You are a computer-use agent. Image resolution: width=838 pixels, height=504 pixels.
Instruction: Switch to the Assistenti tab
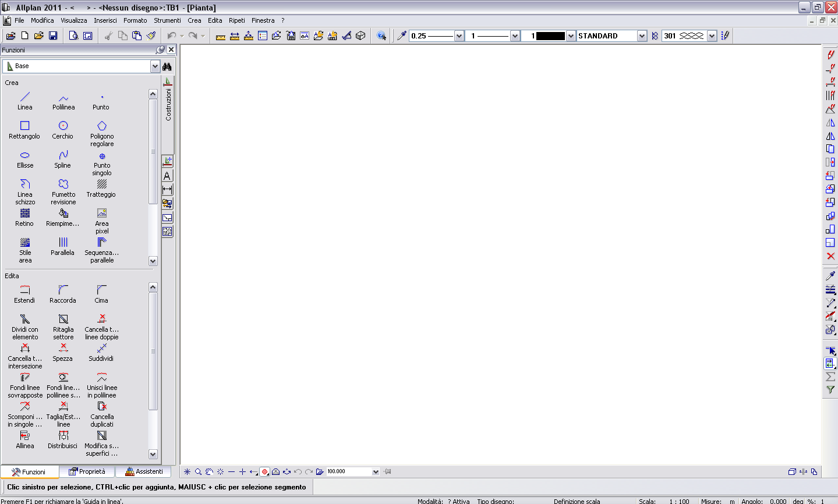coord(144,471)
